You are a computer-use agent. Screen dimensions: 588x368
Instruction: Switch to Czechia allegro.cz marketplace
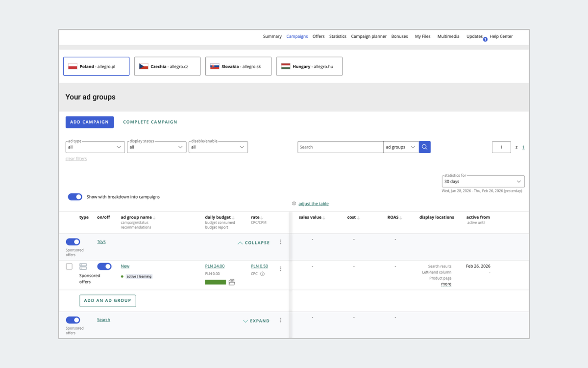click(167, 66)
